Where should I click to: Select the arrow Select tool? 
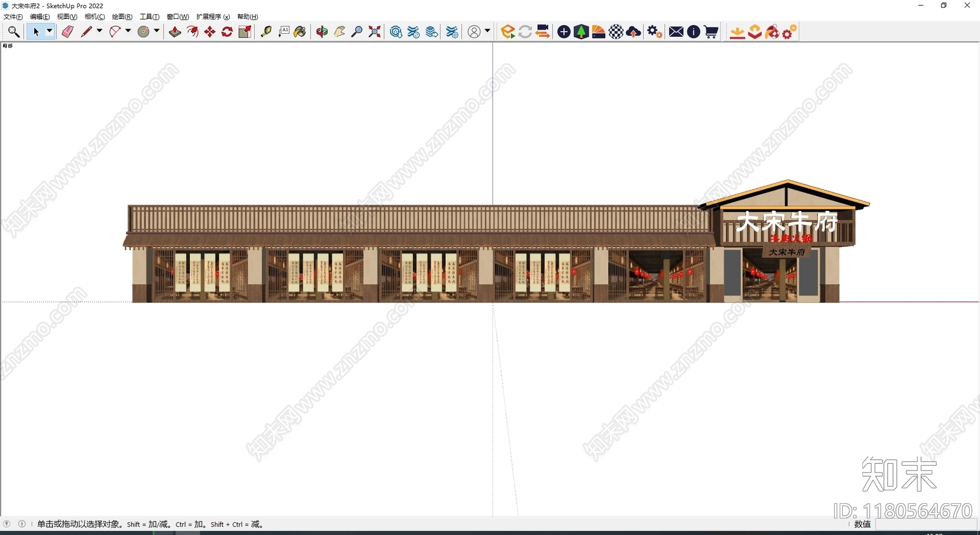tap(36, 32)
